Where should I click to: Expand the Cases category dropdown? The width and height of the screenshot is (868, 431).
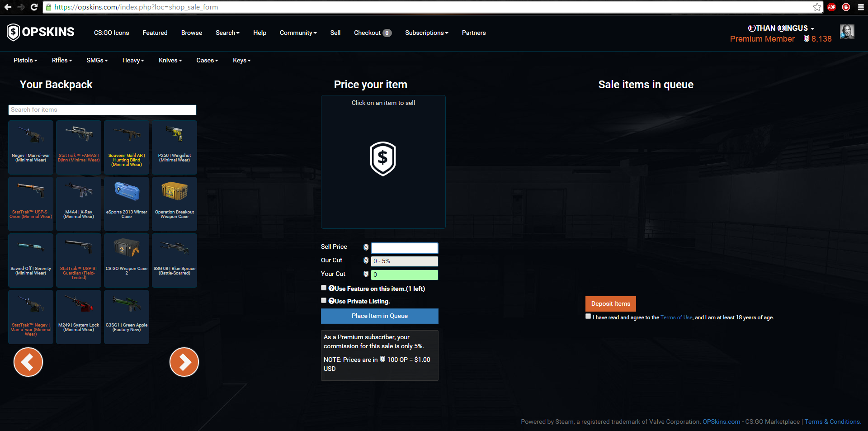207,60
